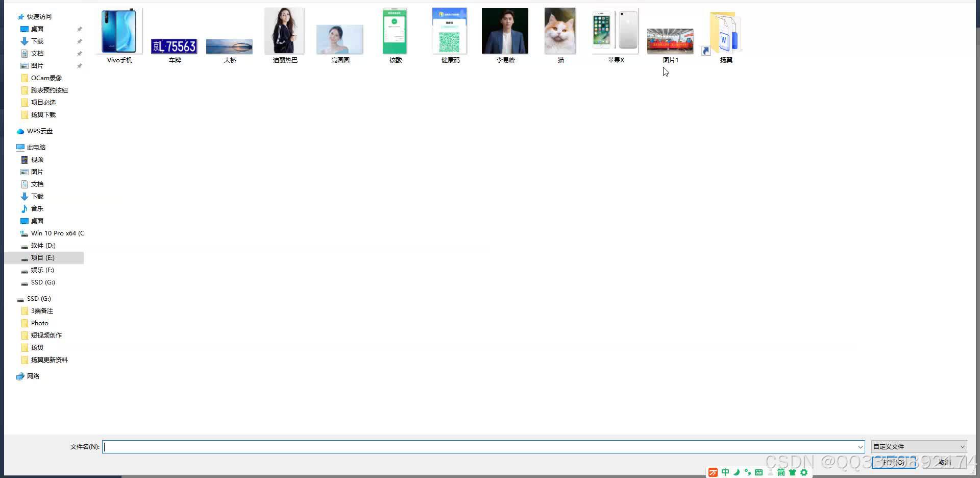Click the 打开 button
Image resolution: width=980 pixels, height=478 pixels.
[x=893, y=462]
